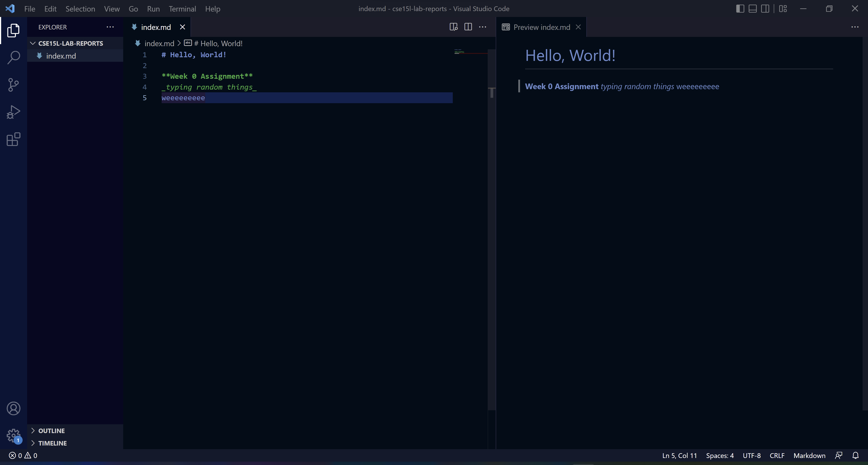The width and height of the screenshot is (868, 465).
Task: Open the Accounts menu icon
Action: 14,408
